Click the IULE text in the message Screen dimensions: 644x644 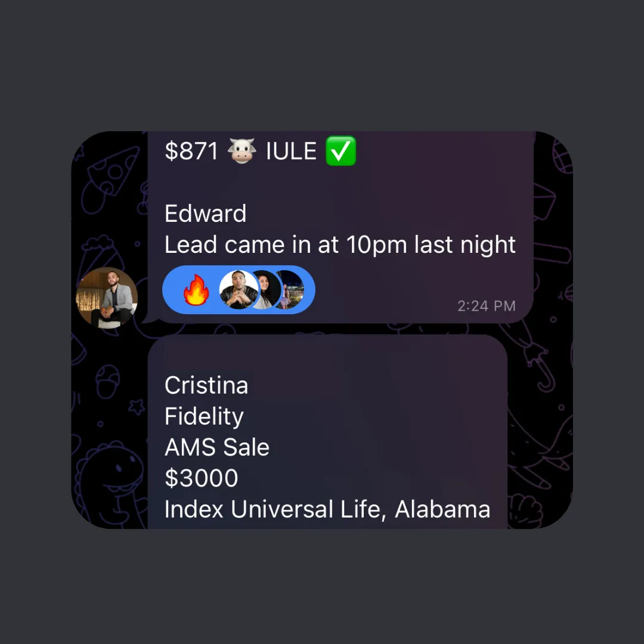(291, 151)
